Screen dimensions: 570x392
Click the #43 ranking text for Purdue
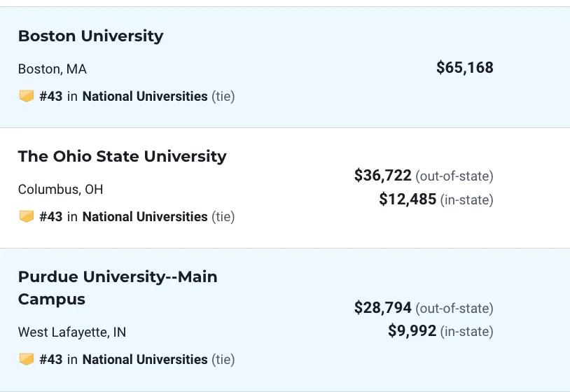[51, 360]
